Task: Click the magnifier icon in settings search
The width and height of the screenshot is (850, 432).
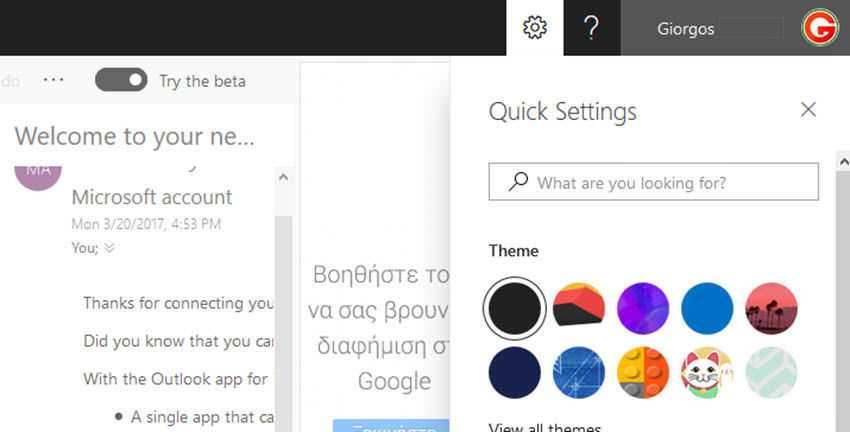Action: click(517, 182)
